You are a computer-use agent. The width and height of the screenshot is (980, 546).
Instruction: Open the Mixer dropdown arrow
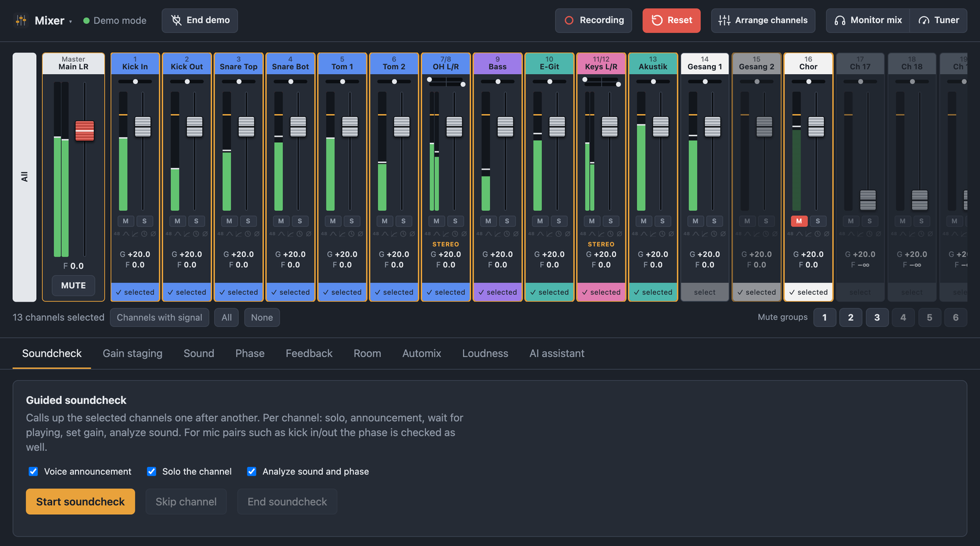click(70, 21)
